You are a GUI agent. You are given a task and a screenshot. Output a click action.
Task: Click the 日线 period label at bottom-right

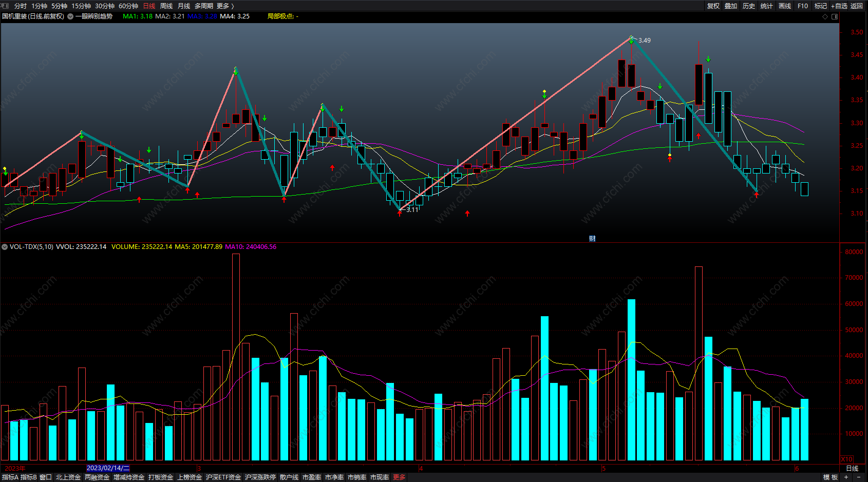click(x=853, y=468)
